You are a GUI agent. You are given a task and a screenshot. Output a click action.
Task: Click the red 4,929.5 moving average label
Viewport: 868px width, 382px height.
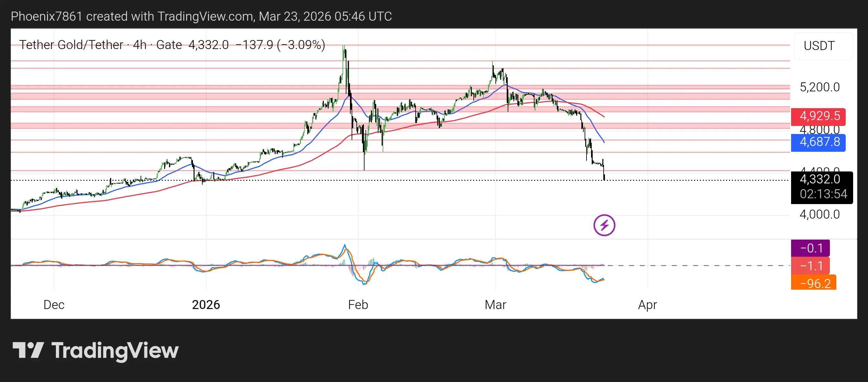[818, 116]
